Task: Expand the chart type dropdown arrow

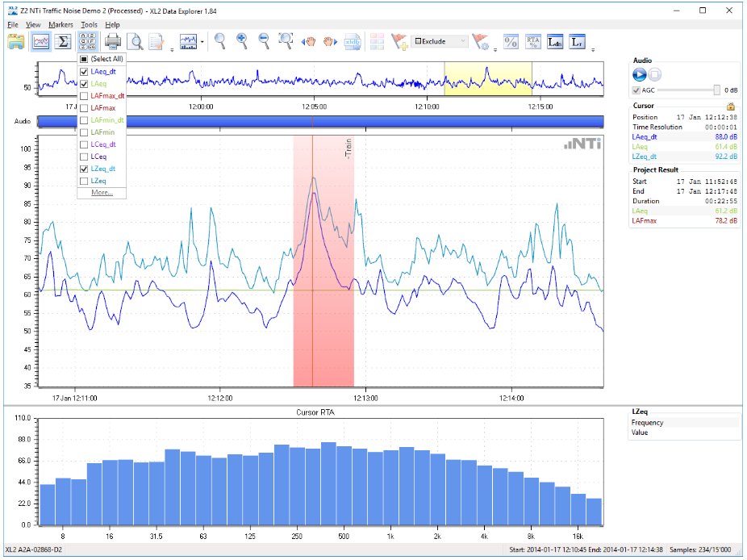Action: pyautogui.click(x=202, y=42)
